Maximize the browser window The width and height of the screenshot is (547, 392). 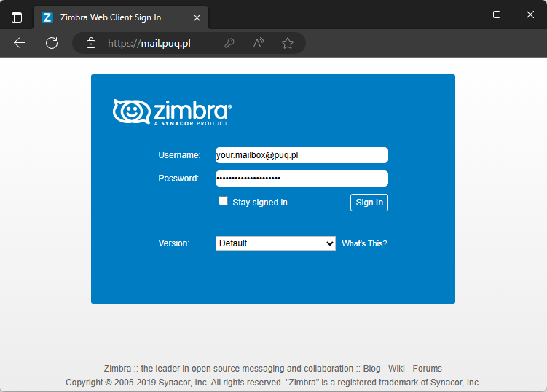point(497,15)
